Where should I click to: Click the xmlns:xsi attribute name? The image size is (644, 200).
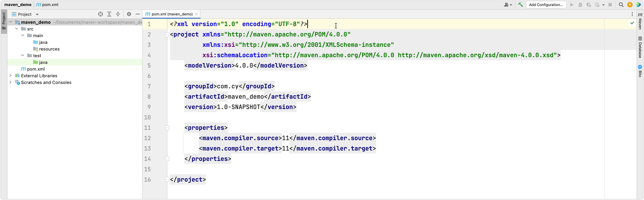219,45
